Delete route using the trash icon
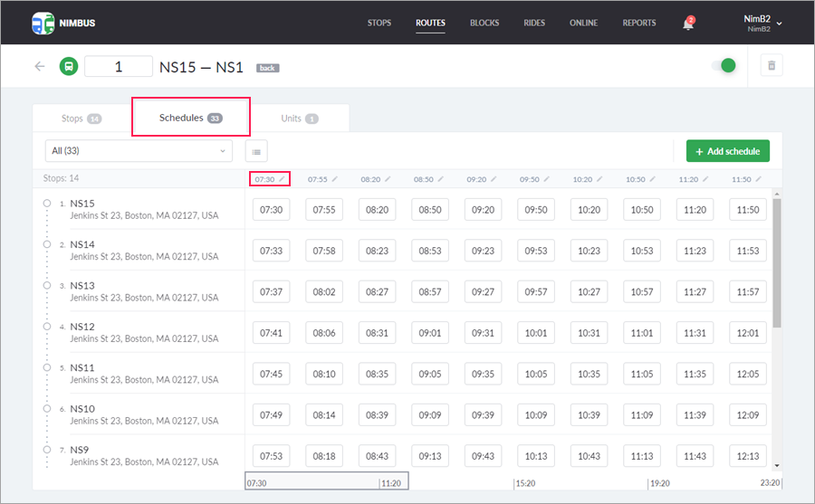The image size is (815, 504). (771, 65)
